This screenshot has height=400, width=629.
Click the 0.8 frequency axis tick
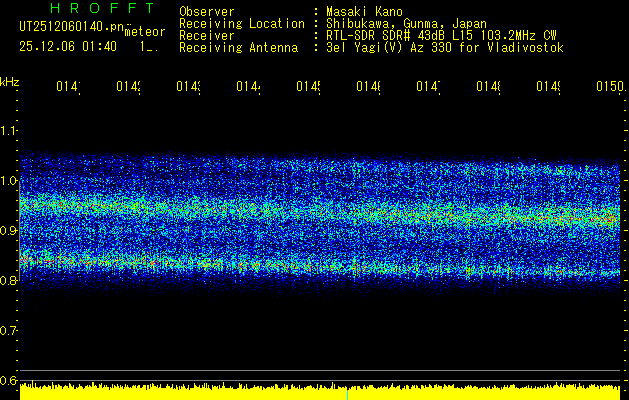(9, 280)
